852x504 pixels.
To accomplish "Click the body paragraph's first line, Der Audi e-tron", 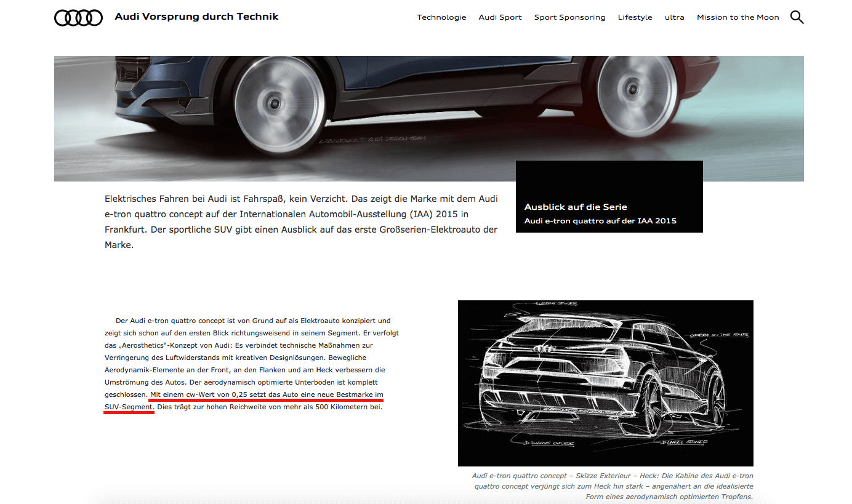I will coord(252,321).
